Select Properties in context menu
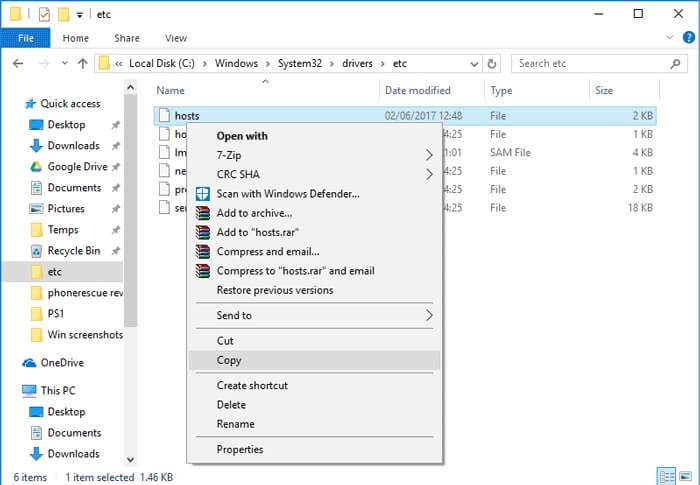700x485 pixels. (x=240, y=450)
